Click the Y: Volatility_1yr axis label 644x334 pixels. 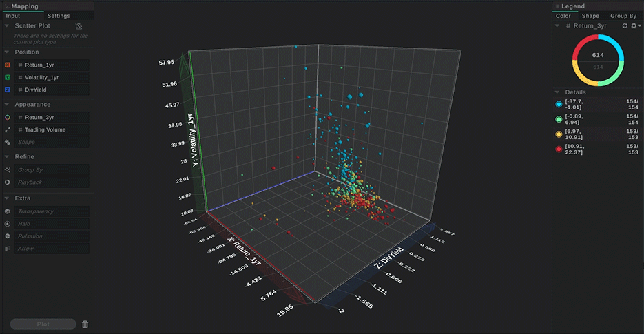194,140
